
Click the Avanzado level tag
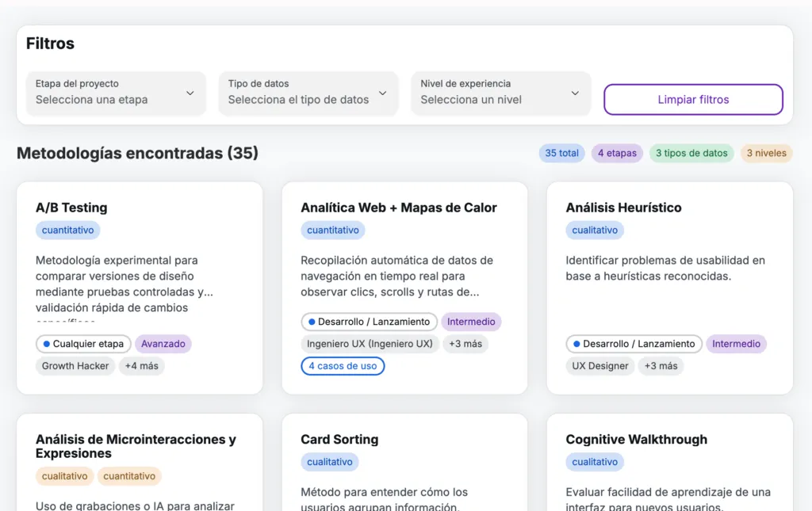[x=163, y=344]
